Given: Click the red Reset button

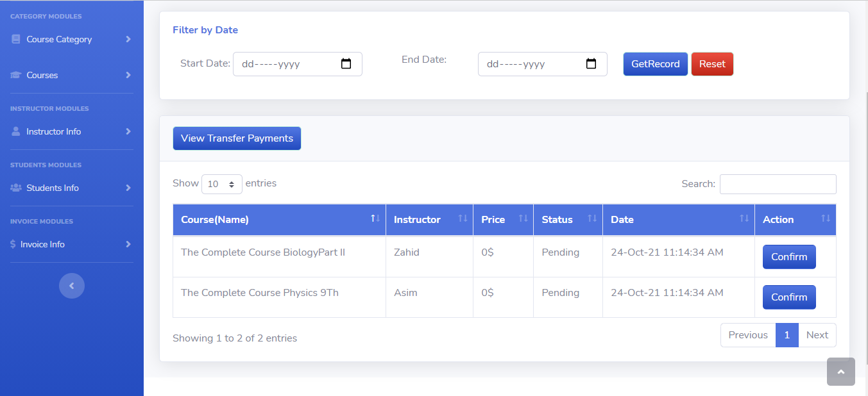Looking at the screenshot, I should point(712,64).
